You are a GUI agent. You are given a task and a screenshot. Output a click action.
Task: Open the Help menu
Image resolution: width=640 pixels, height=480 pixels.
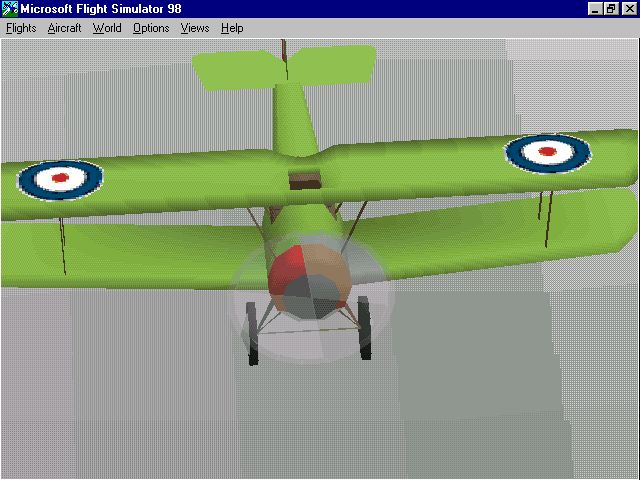232,28
